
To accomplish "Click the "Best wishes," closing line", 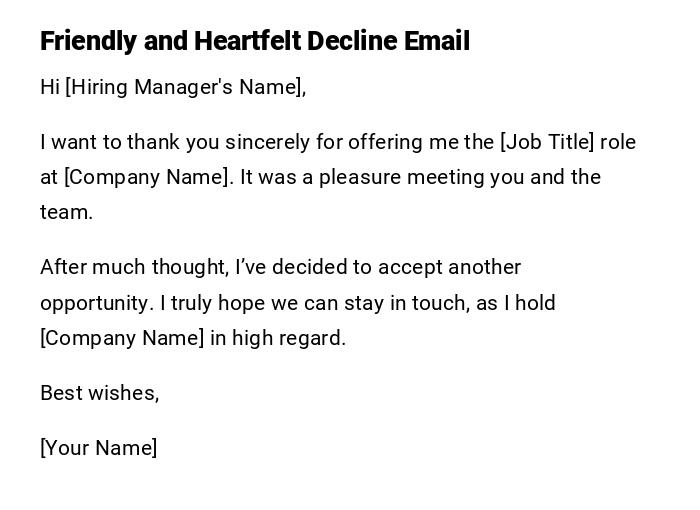I will point(99,392).
